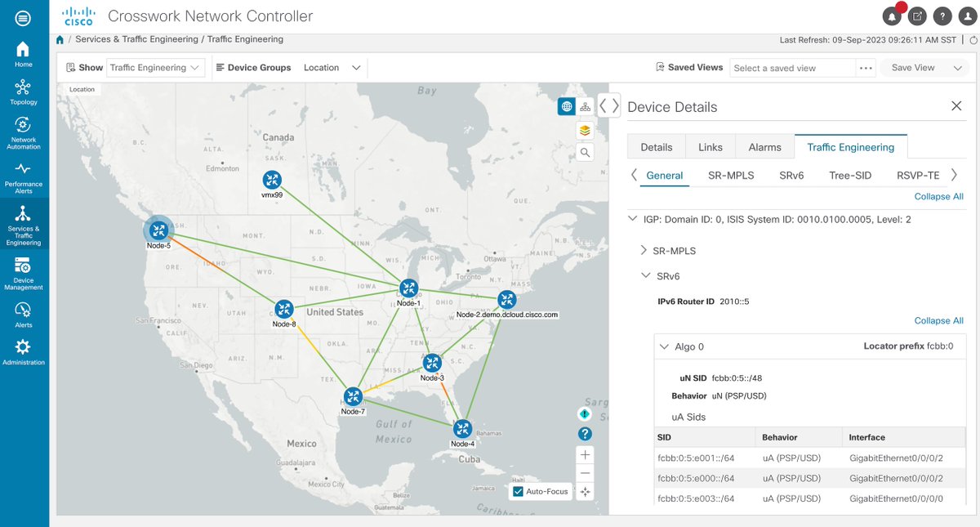Image resolution: width=980 pixels, height=527 pixels.
Task: Switch to the Alarms tab
Action: click(765, 147)
